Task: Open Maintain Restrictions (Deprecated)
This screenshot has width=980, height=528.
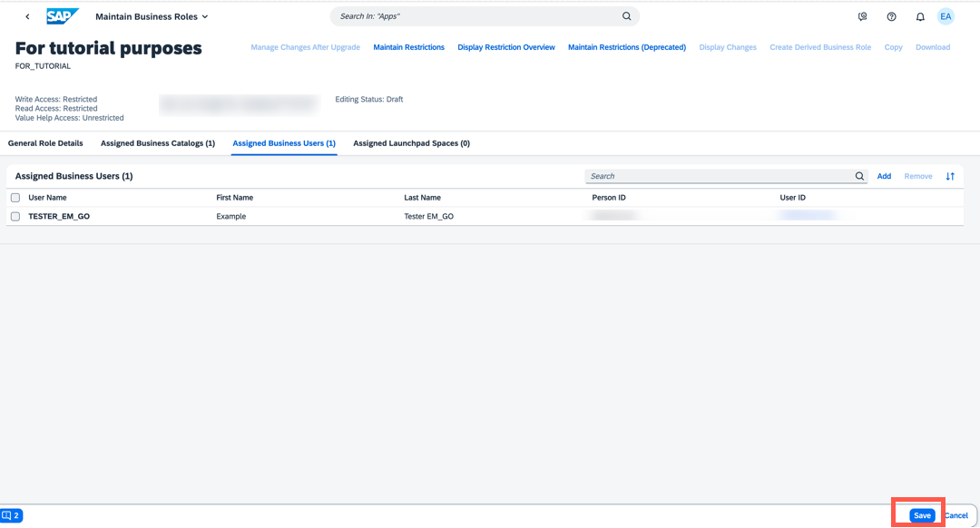Action: point(627,47)
